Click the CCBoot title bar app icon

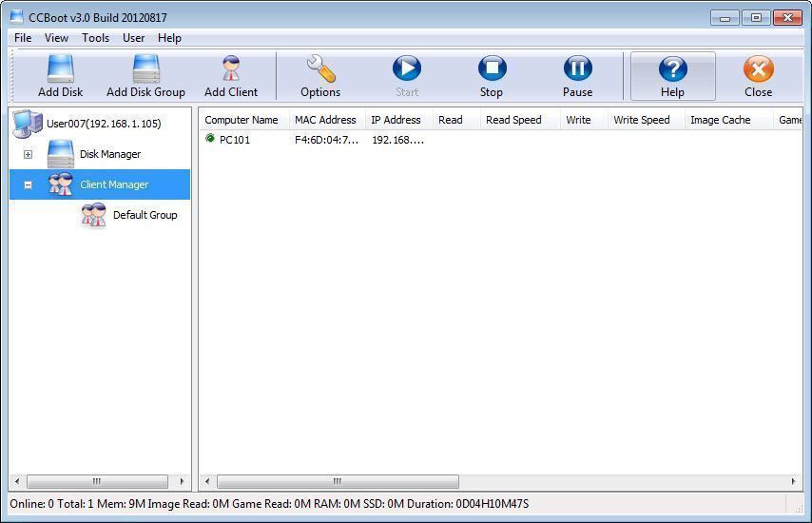pos(16,16)
